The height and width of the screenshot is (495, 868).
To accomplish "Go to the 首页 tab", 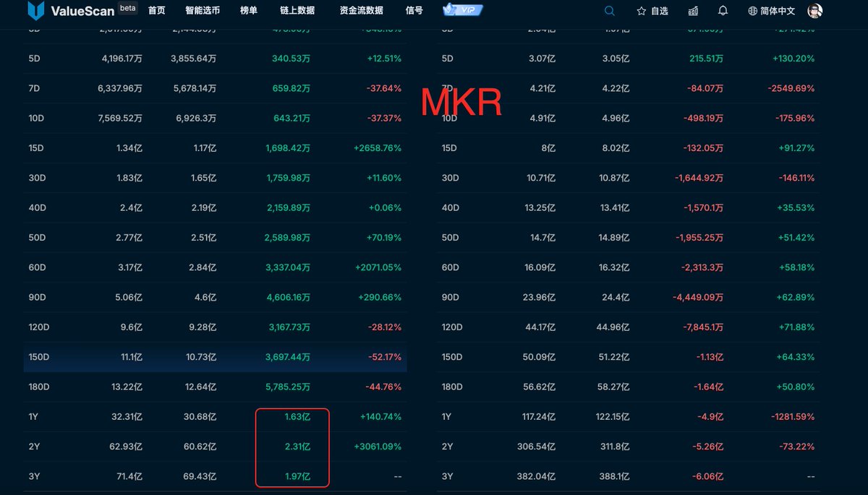I will (157, 11).
